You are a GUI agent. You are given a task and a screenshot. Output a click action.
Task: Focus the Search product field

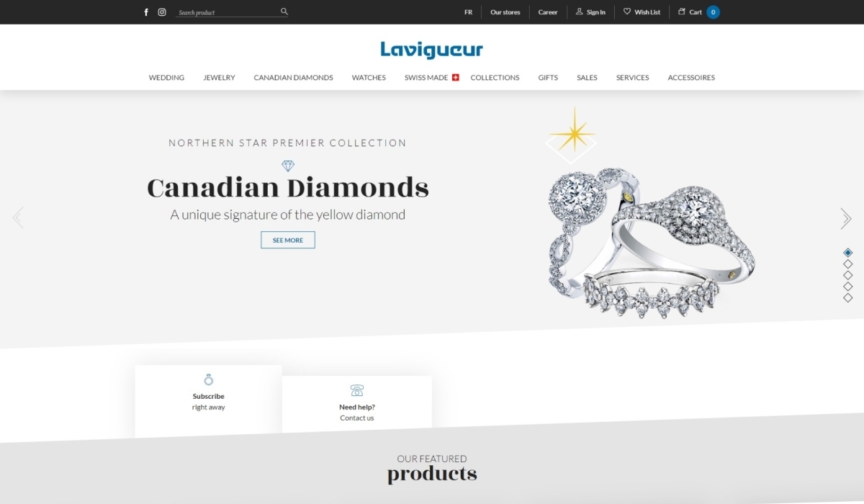click(x=228, y=12)
